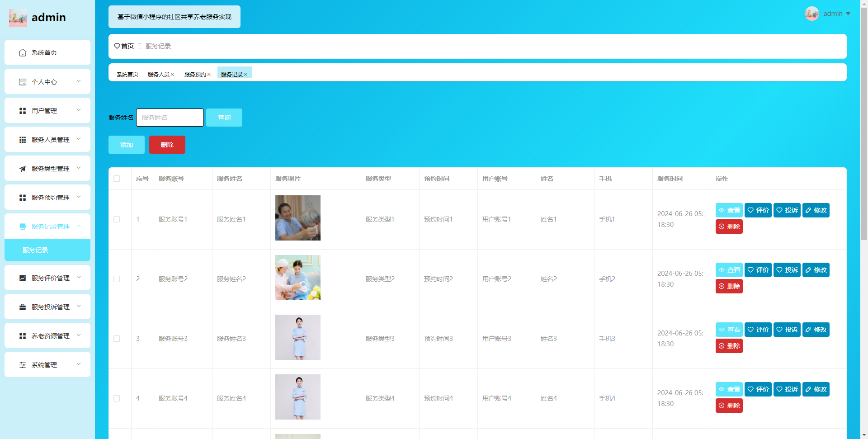Screen dimensions: 868x439
Task: Click the red 删除 batch button
Action: 167,145
